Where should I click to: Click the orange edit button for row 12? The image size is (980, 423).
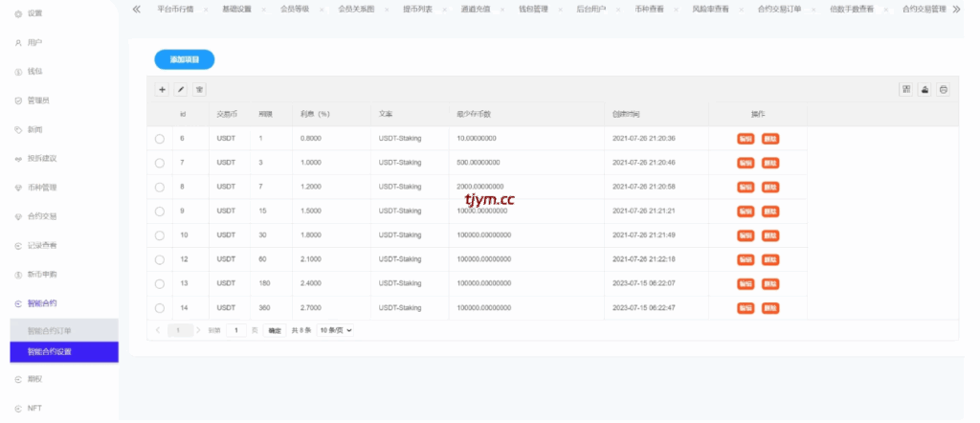point(746,259)
